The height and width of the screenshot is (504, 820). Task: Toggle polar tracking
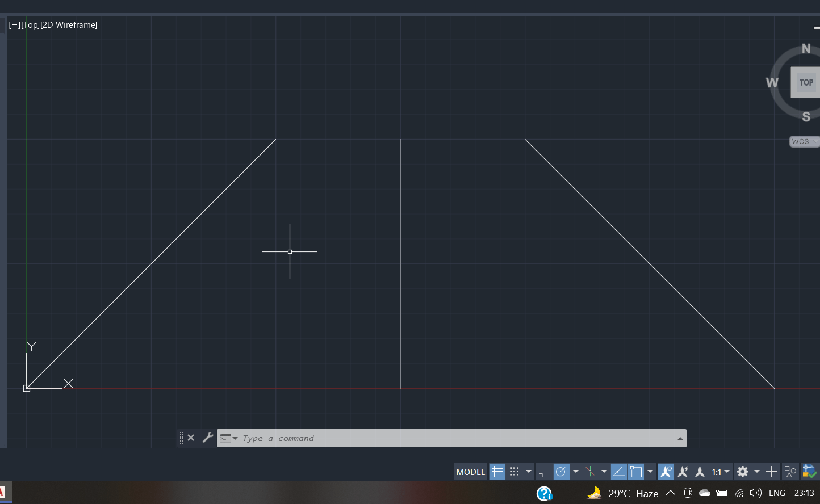pos(560,472)
